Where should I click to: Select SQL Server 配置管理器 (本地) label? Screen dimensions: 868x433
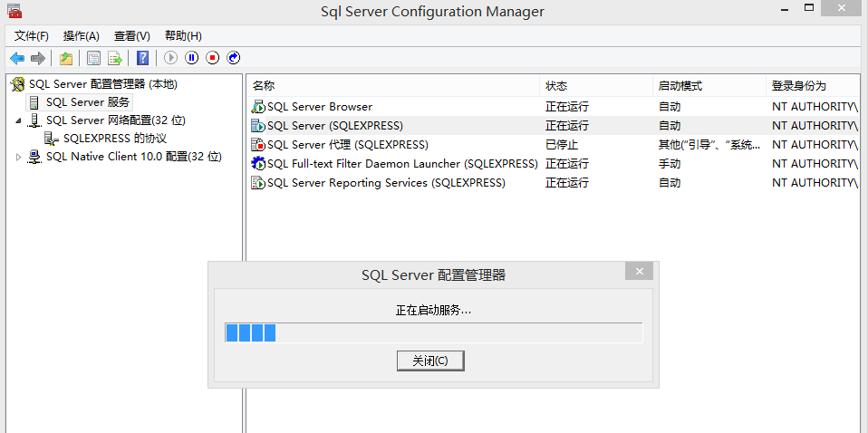pos(103,84)
